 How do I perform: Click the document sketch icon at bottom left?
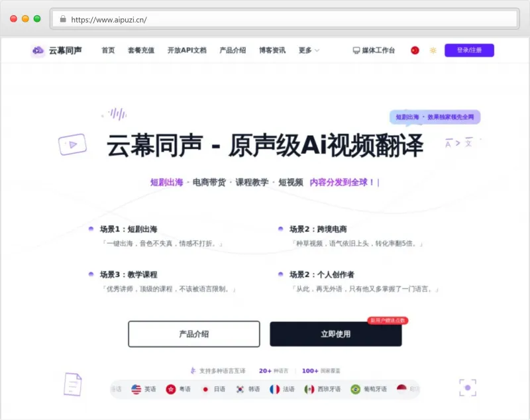(72, 384)
